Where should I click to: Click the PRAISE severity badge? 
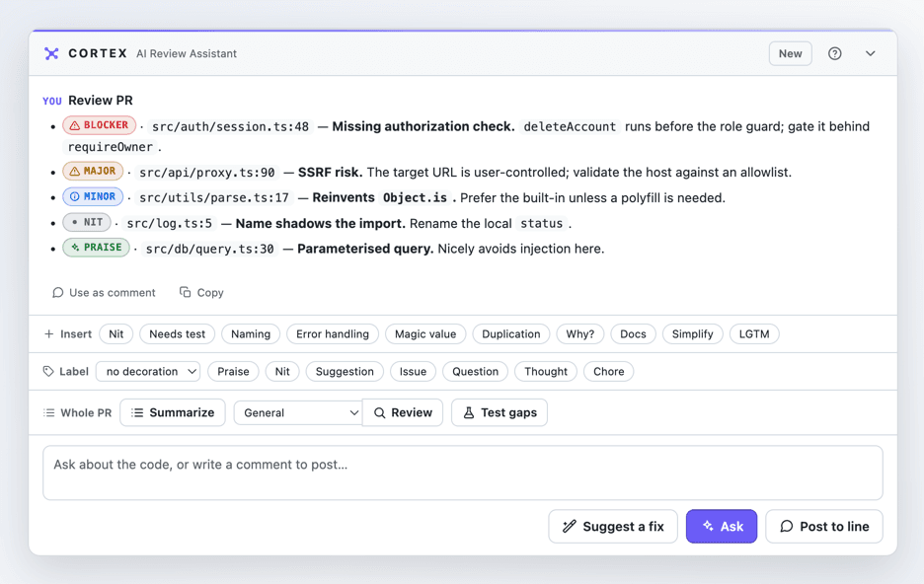coord(96,248)
